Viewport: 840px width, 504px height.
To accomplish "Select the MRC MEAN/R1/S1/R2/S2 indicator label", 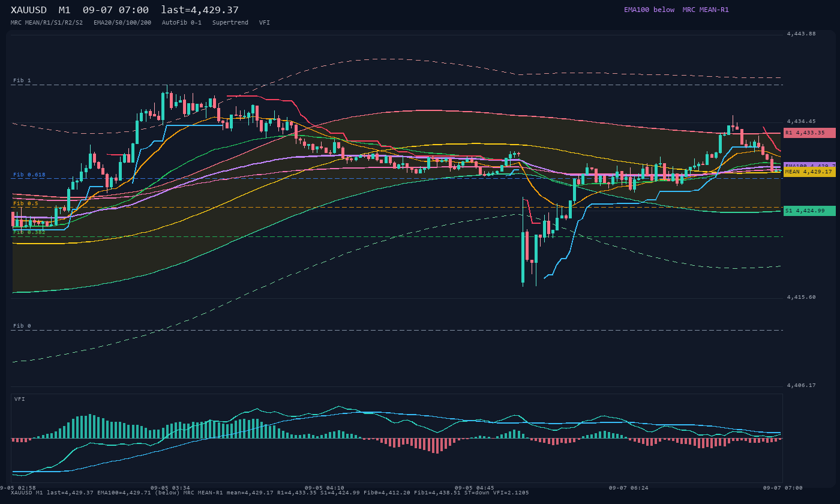I will point(47,22).
